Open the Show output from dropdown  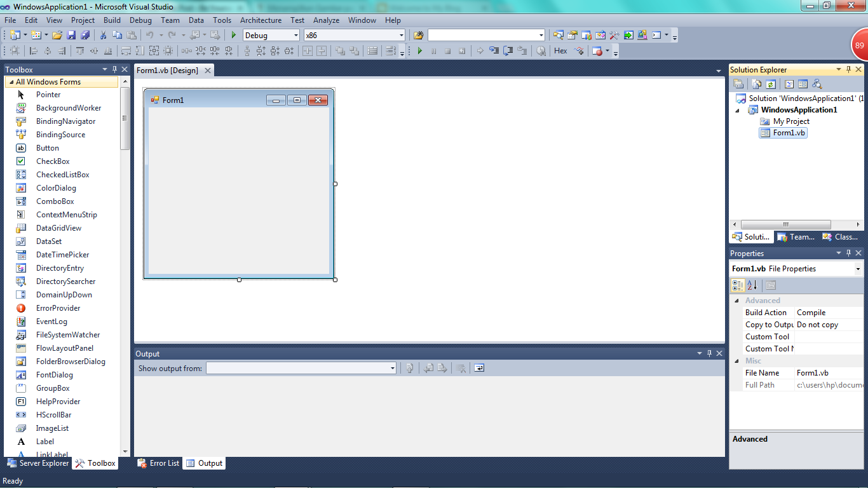[x=392, y=368]
